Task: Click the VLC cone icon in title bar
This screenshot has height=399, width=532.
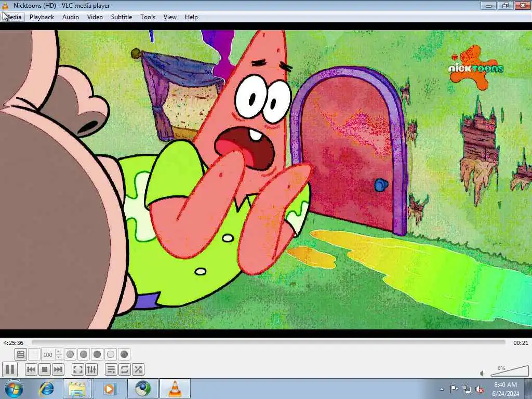Action: [x=5, y=5]
